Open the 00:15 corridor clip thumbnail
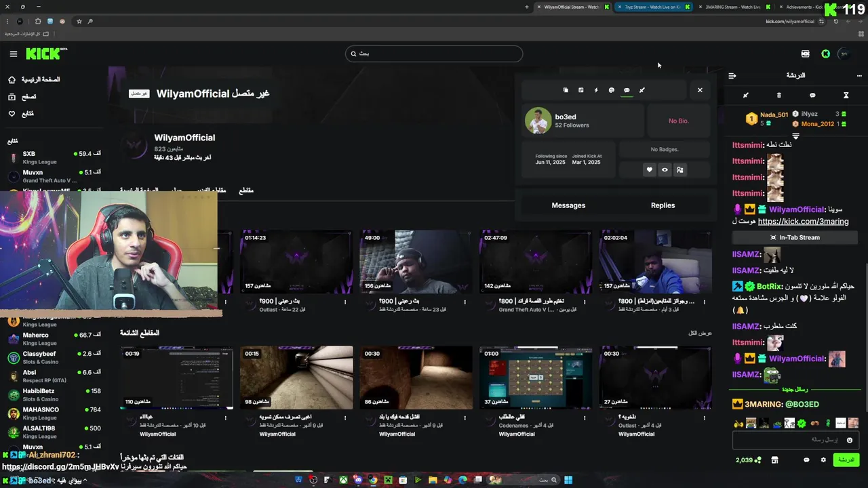868x488 pixels. pos(296,378)
